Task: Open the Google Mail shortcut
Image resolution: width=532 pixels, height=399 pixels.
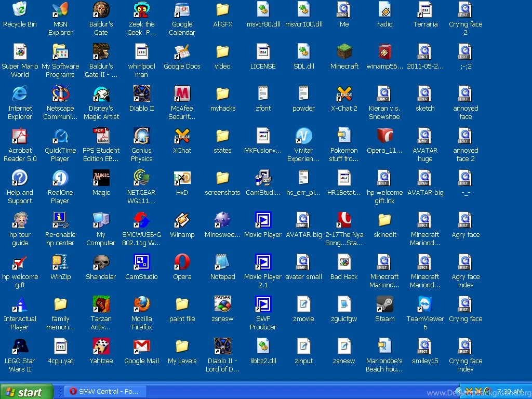Action: 141,347
